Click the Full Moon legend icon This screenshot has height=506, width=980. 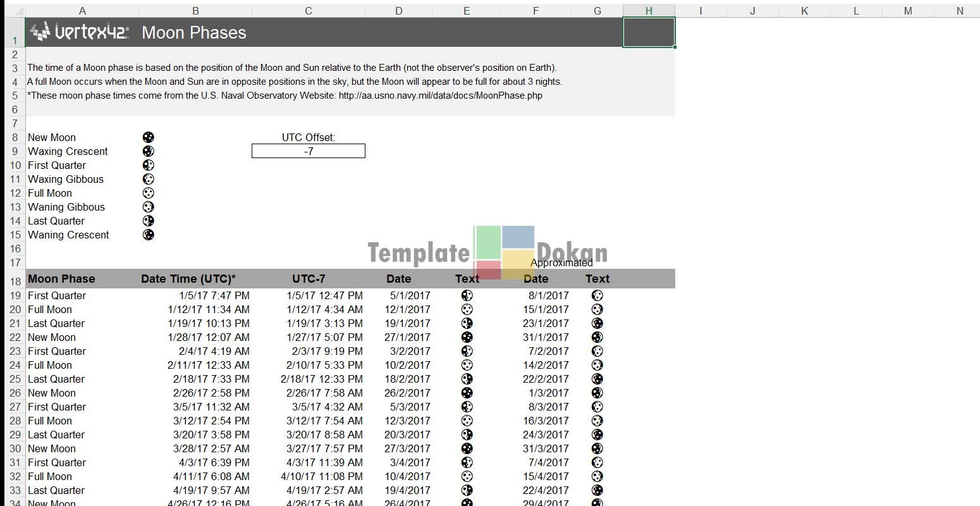[148, 193]
